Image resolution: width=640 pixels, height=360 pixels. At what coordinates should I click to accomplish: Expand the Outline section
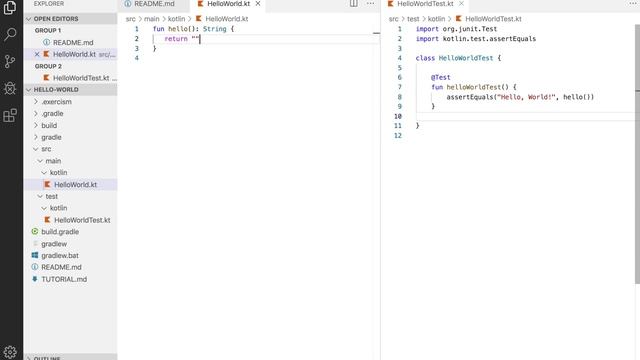click(71, 357)
